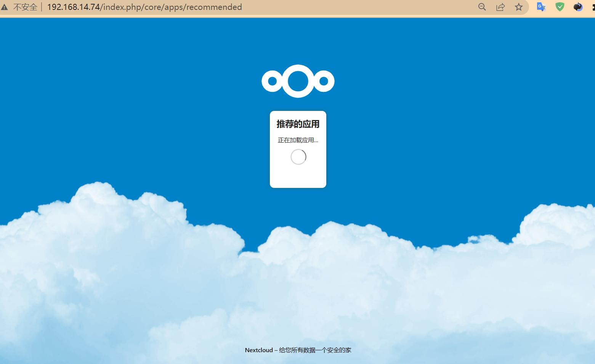The image size is (595, 364).
Task: Click the 192.168.14.74 host in address bar
Action: pyautogui.click(x=73, y=7)
